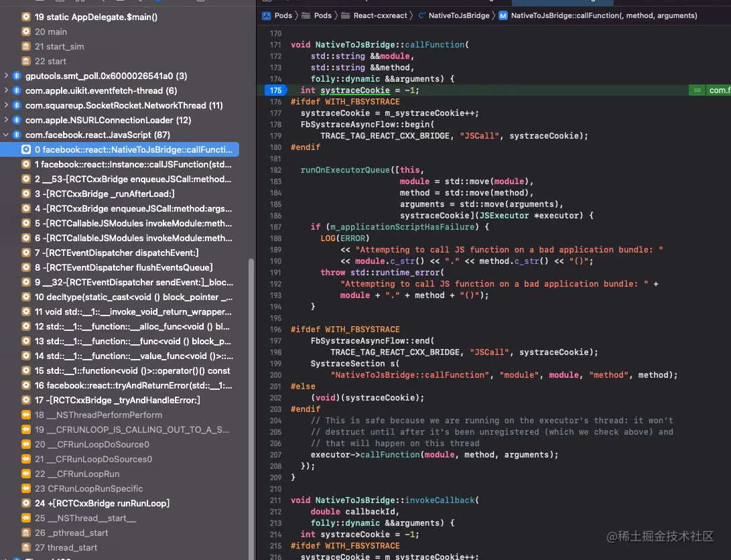Select frame 13 __function::__func<void () block_p
The image size is (731, 560).
click(127, 342)
